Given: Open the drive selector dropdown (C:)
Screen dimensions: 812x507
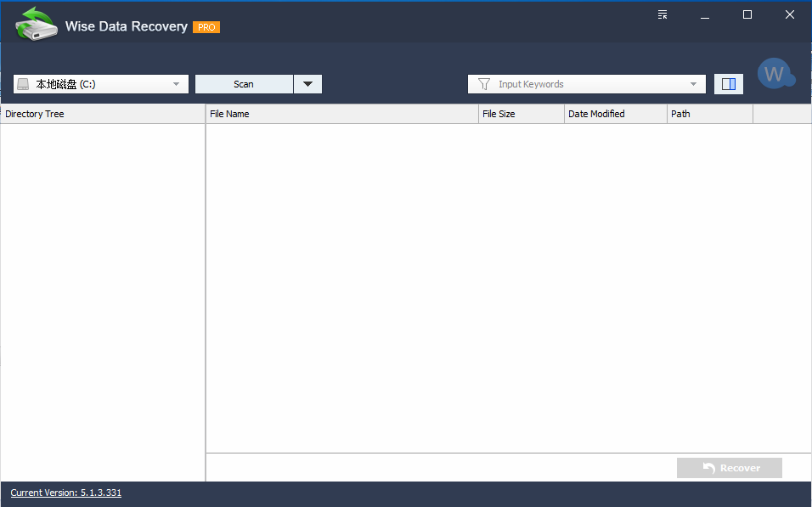Looking at the screenshot, I should point(101,84).
